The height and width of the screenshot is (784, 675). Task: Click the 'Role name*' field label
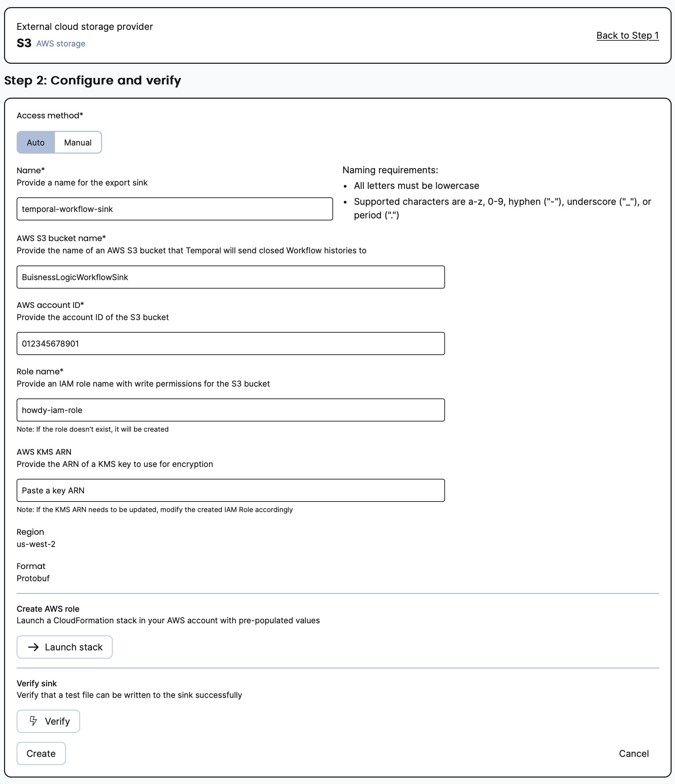pyautogui.click(x=40, y=372)
